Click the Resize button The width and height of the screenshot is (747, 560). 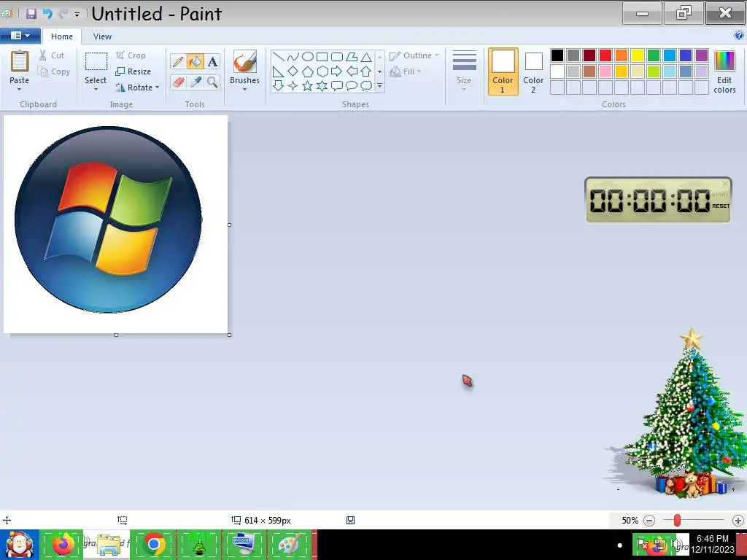[133, 71]
